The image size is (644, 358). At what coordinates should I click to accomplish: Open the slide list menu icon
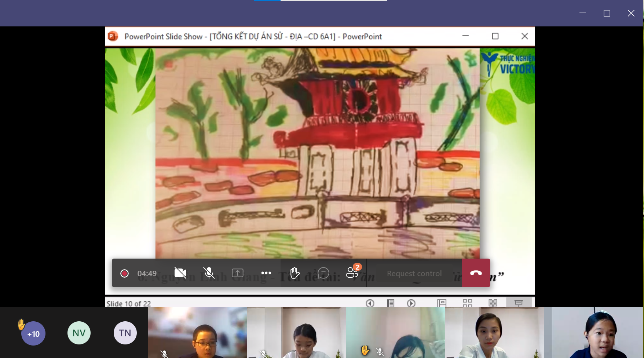click(x=391, y=303)
